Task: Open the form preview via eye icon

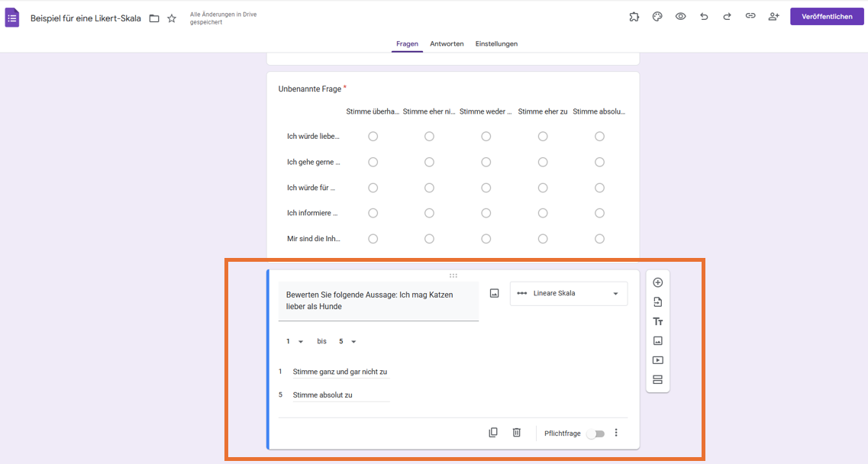Action: [x=680, y=17]
